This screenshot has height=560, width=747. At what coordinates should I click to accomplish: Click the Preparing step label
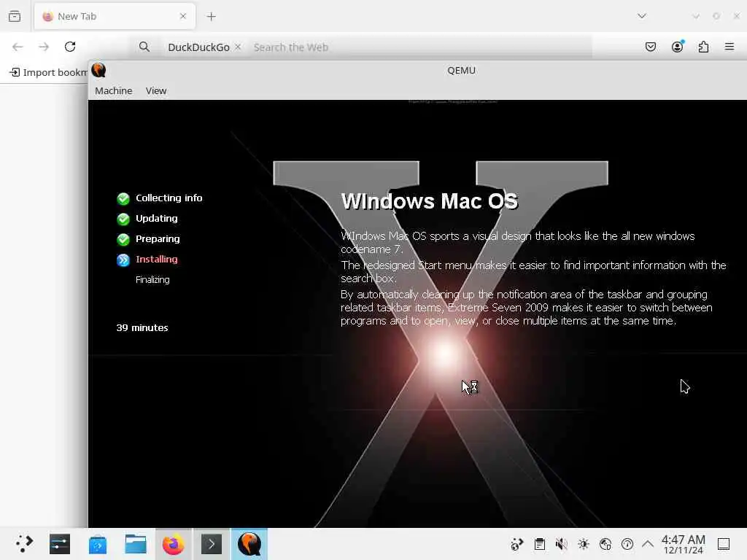click(x=158, y=238)
